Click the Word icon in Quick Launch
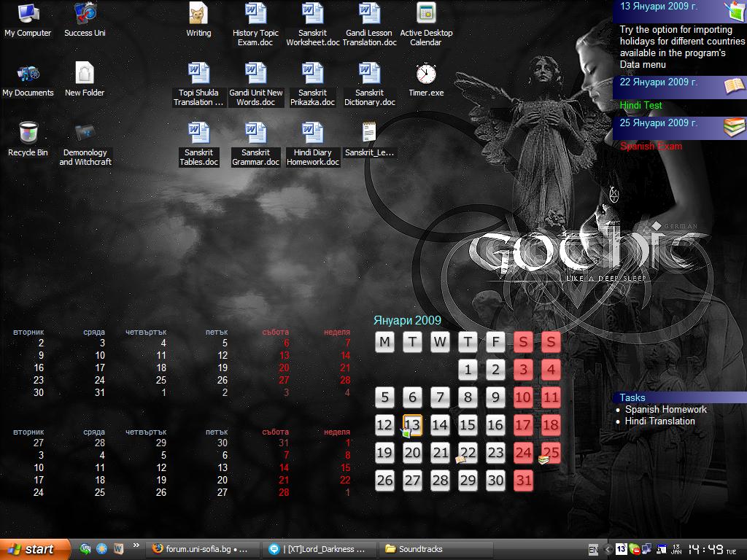This screenshot has height=560, width=747. (118, 549)
